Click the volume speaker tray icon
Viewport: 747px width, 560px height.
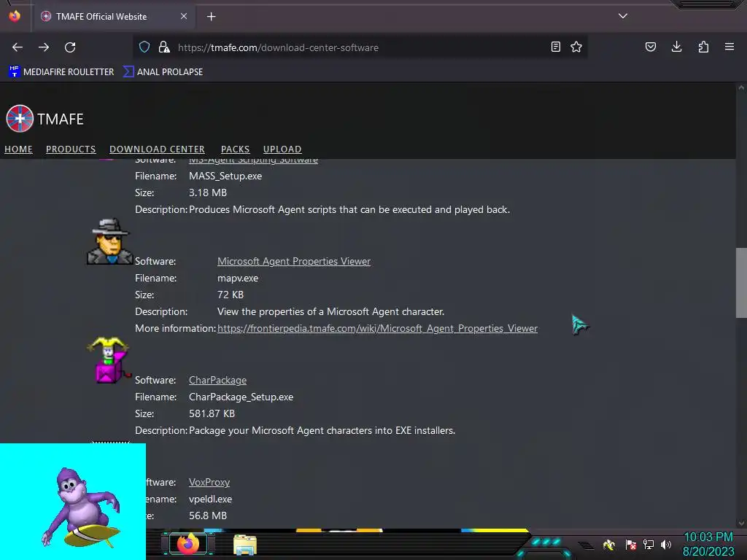pos(666,544)
